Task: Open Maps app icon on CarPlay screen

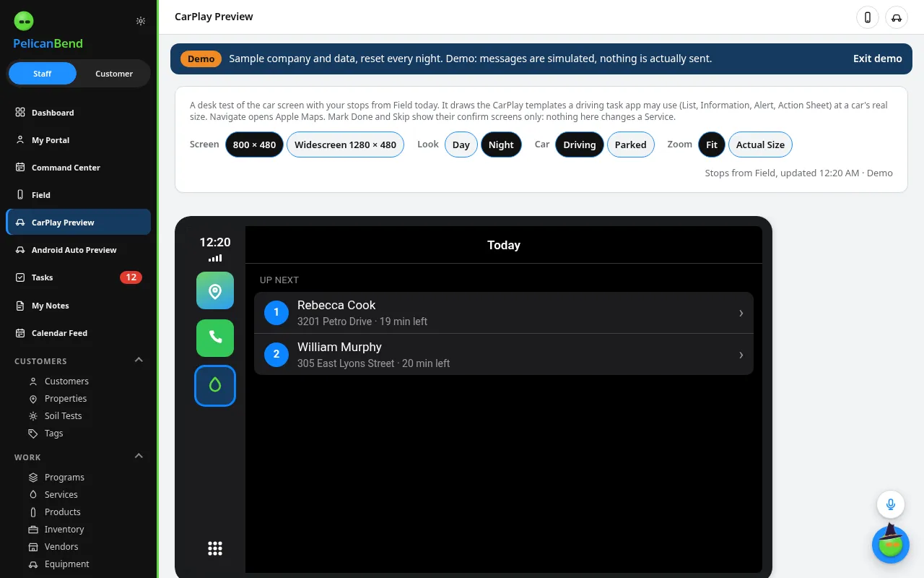Action: coord(215,290)
